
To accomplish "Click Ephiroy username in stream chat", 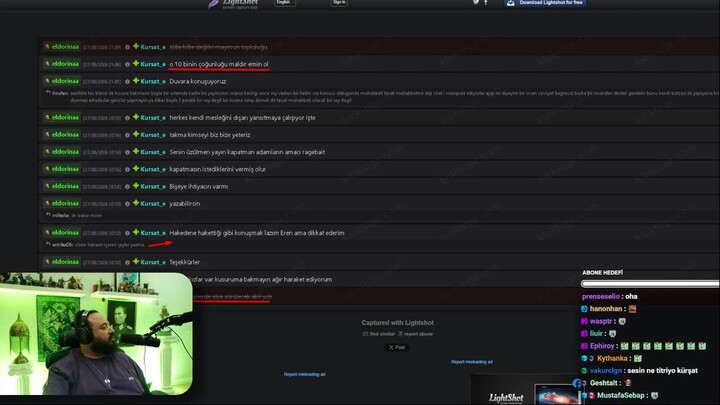I will (x=602, y=346).
